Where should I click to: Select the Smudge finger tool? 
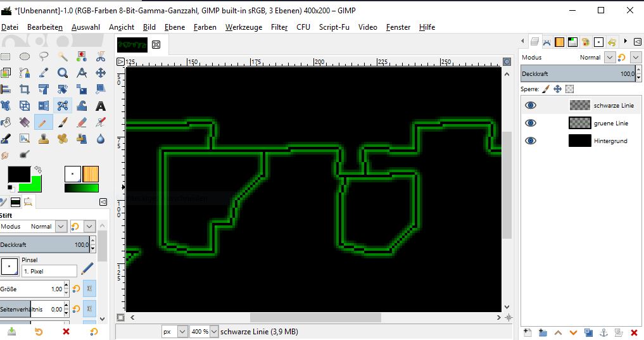tap(5, 155)
